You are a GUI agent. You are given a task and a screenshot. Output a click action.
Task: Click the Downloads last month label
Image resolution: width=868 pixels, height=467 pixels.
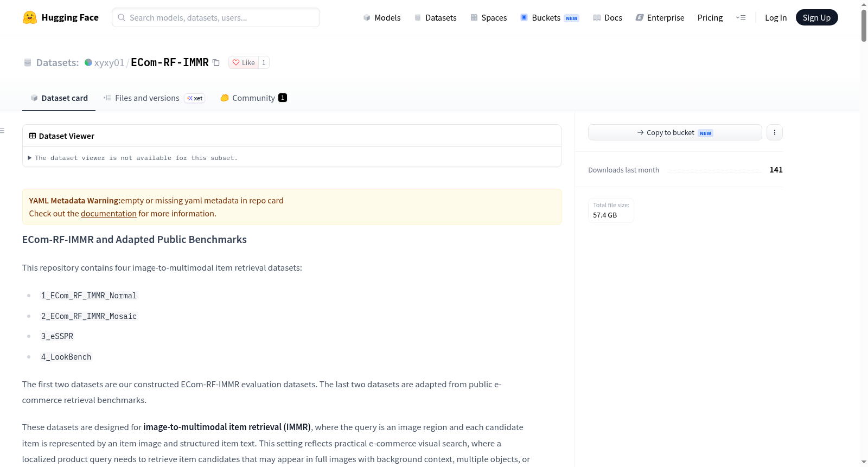(624, 170)
